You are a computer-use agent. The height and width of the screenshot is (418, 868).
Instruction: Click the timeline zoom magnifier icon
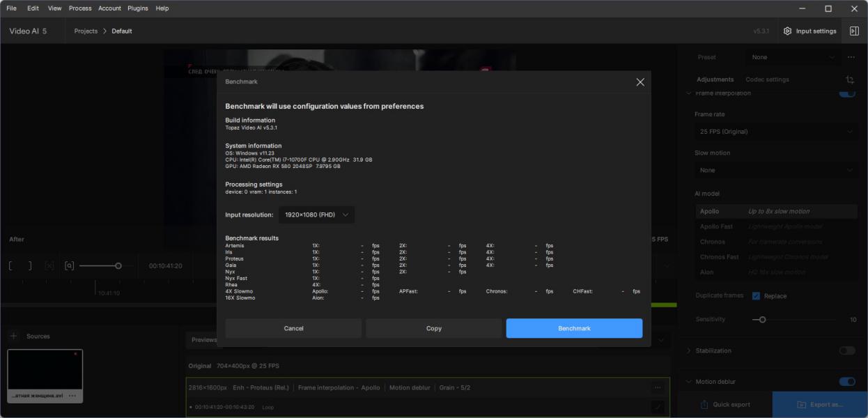click(69, 265)
